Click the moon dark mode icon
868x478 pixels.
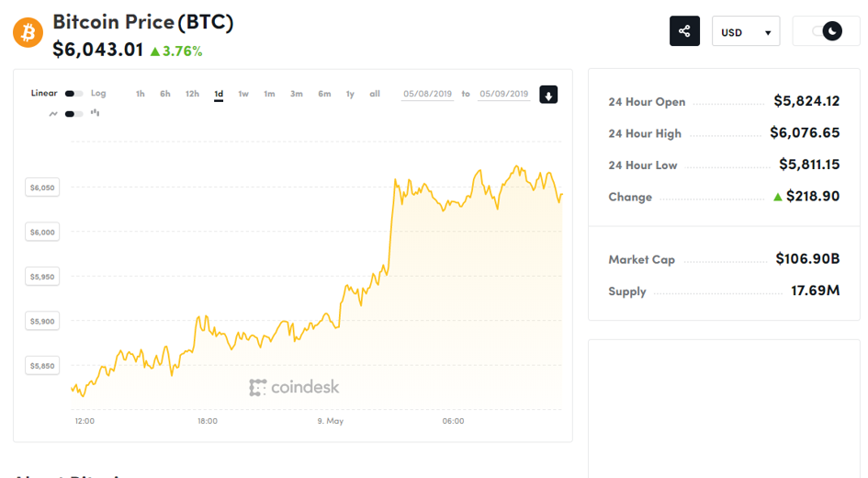pyautogui.click(x=832, y=31)
